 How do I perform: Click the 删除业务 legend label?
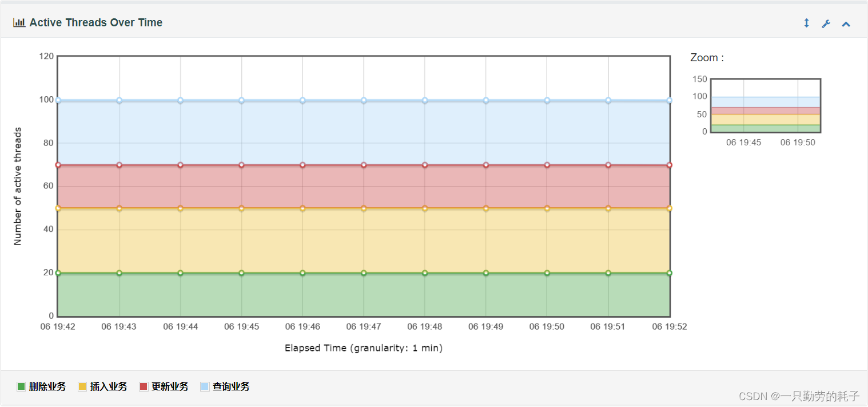[47, 387]
